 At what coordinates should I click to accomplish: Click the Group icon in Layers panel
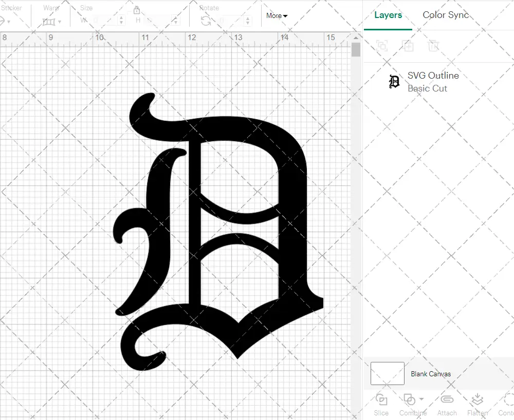(382, 46)
